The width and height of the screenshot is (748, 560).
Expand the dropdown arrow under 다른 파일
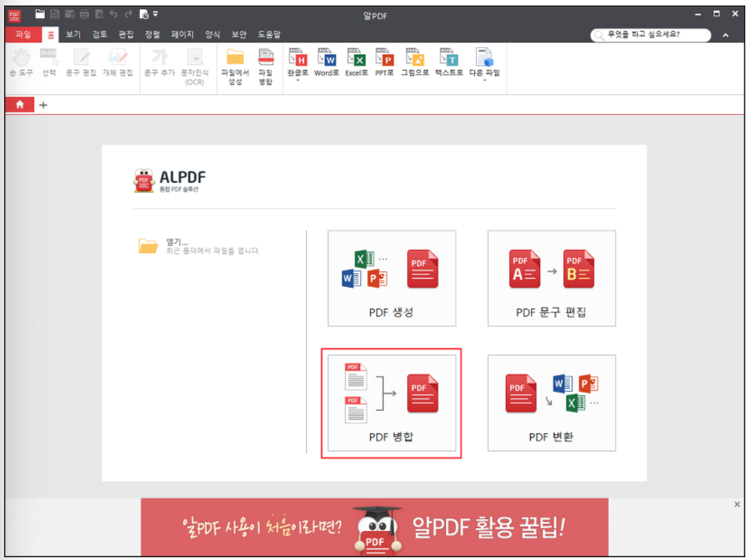(484, 81)
